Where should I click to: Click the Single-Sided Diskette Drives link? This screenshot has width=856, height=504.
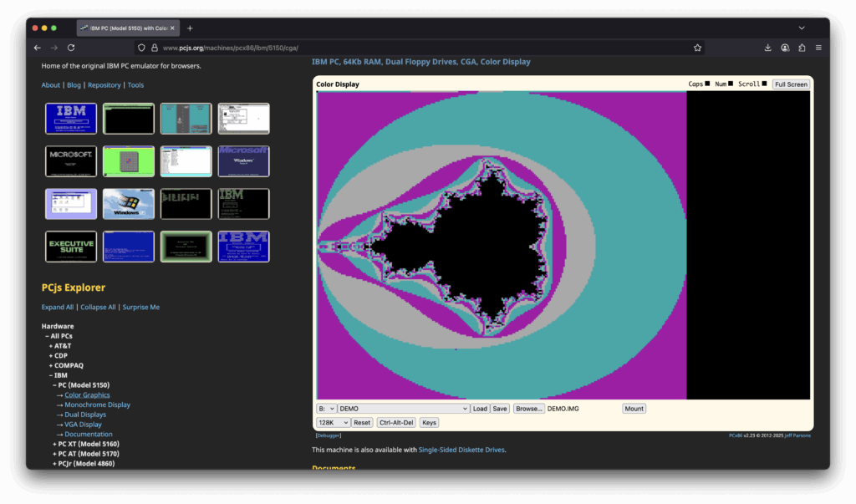click(x=461, y=450)
